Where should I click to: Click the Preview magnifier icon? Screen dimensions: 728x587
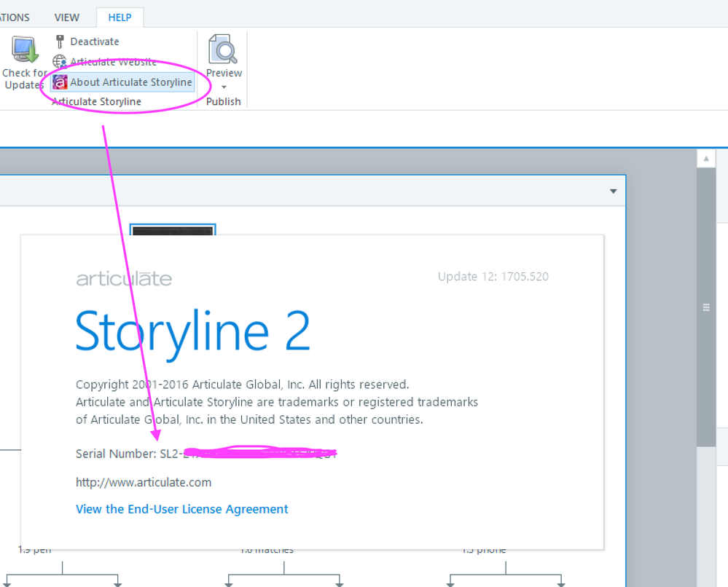pyautogui.click(x=223, y=50)
